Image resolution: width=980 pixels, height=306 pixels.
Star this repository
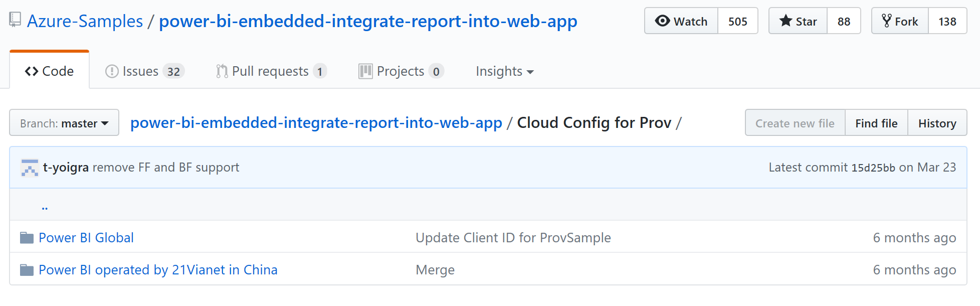[798, 21]
